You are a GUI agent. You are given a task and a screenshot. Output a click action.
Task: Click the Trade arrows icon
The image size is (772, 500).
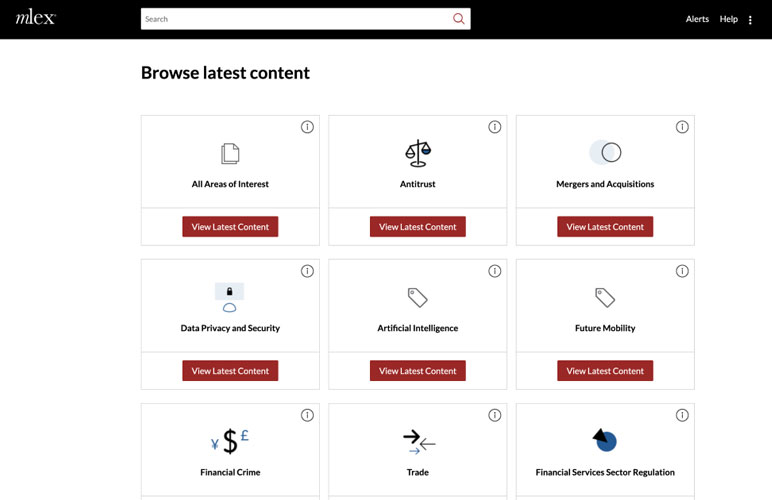click(x=418, y=441)
